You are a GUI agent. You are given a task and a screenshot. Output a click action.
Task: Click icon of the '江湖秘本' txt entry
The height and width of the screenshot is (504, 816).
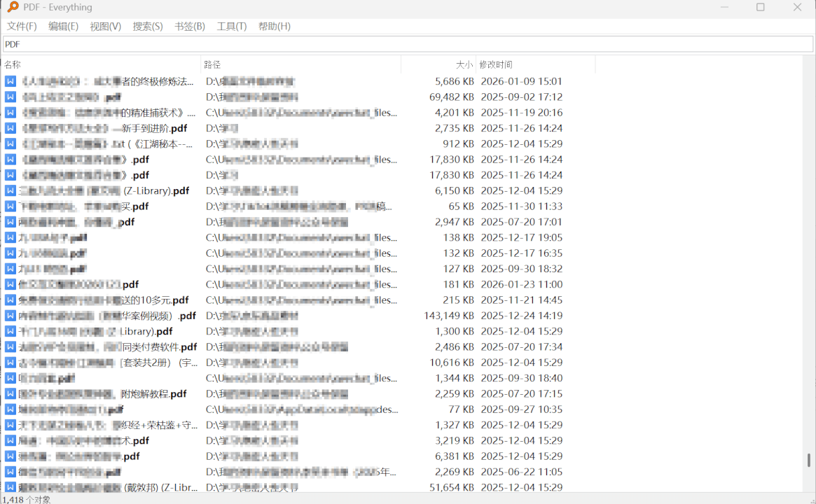click(11, 144)
